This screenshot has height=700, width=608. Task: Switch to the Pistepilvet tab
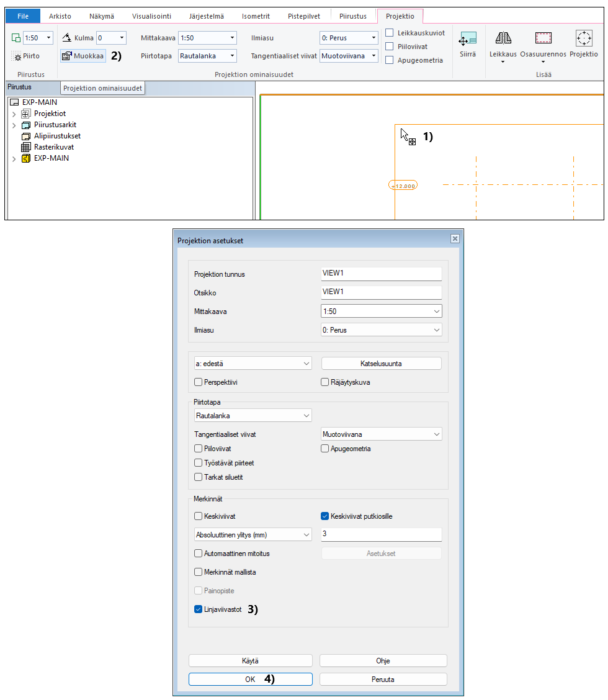click(x=305, y=16)
